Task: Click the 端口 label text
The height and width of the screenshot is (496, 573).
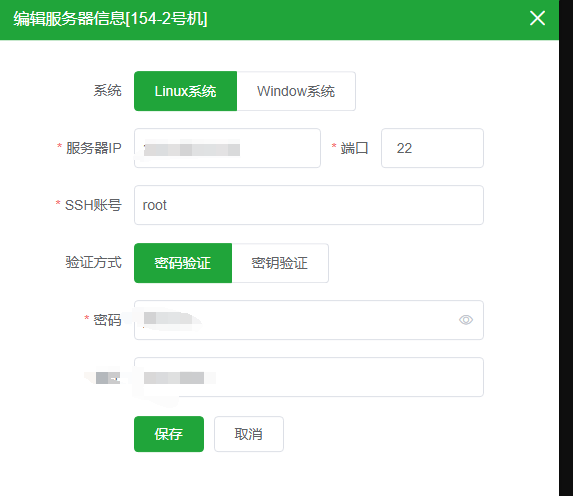Action: (354, 148)
